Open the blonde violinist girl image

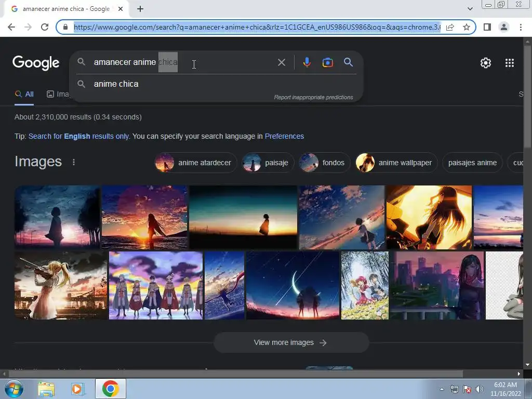(61, 285)
